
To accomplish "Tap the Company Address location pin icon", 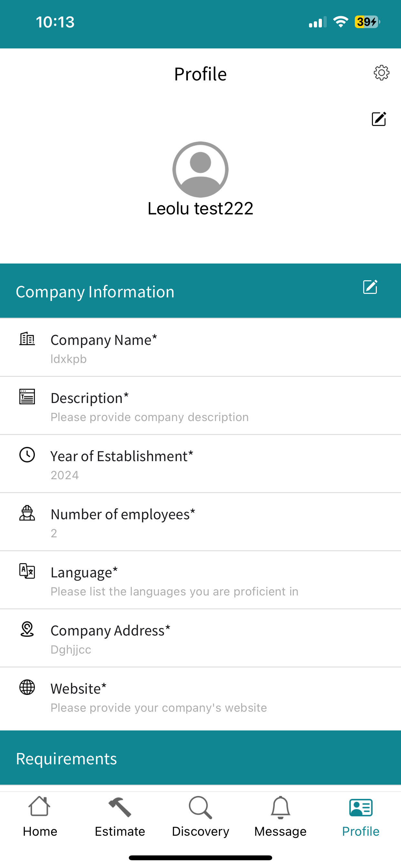I will click(27, 629).
